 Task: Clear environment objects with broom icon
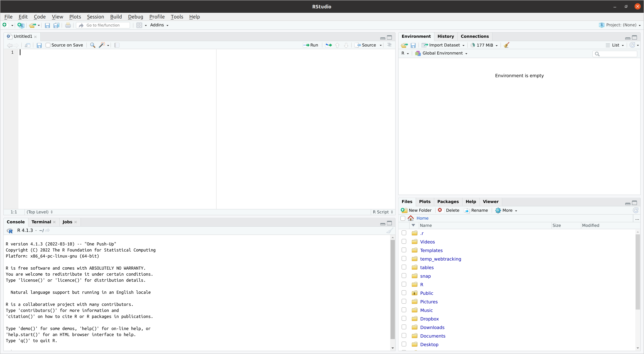506,45
